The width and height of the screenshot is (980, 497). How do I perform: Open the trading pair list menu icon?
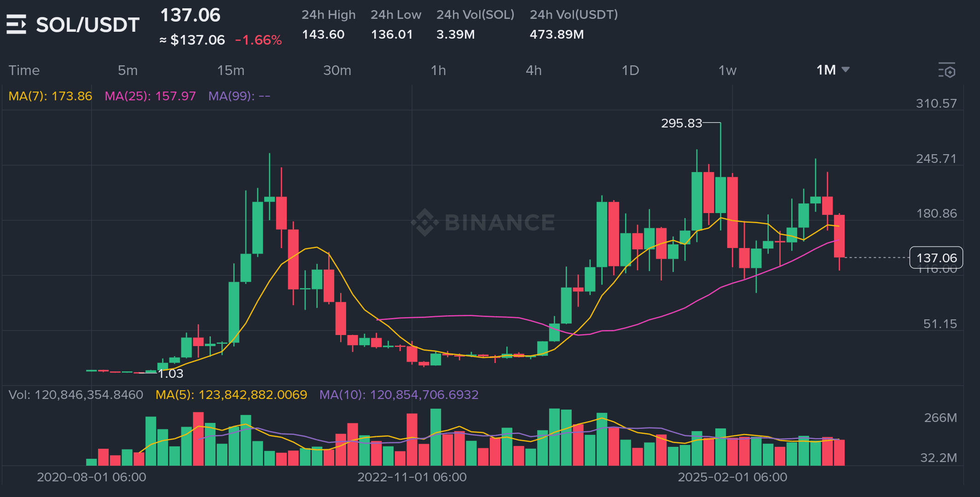click(x=16, y=24)
